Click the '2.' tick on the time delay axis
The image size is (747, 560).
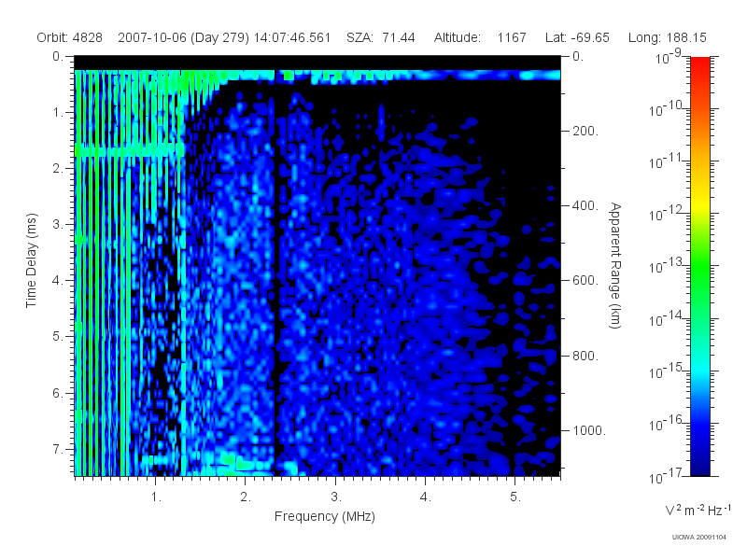click(58, 169)
